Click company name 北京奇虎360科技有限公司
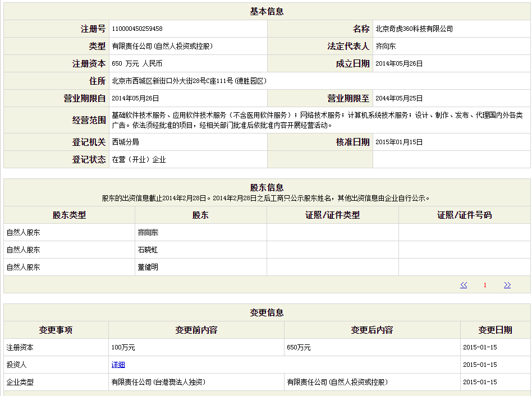Screen dimensions: 532x396 click(x=414, y=29)
